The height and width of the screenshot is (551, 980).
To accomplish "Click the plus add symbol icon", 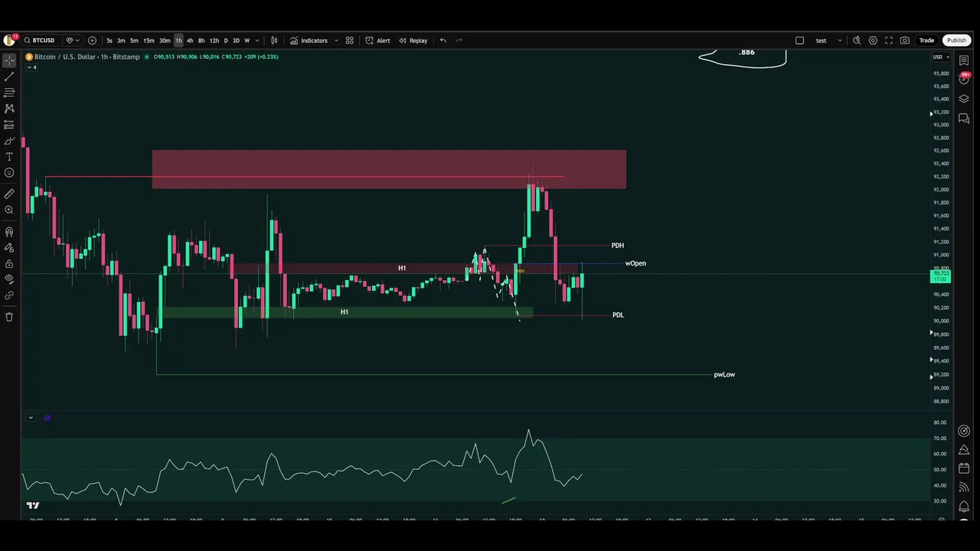I will (x=92, y=41).
